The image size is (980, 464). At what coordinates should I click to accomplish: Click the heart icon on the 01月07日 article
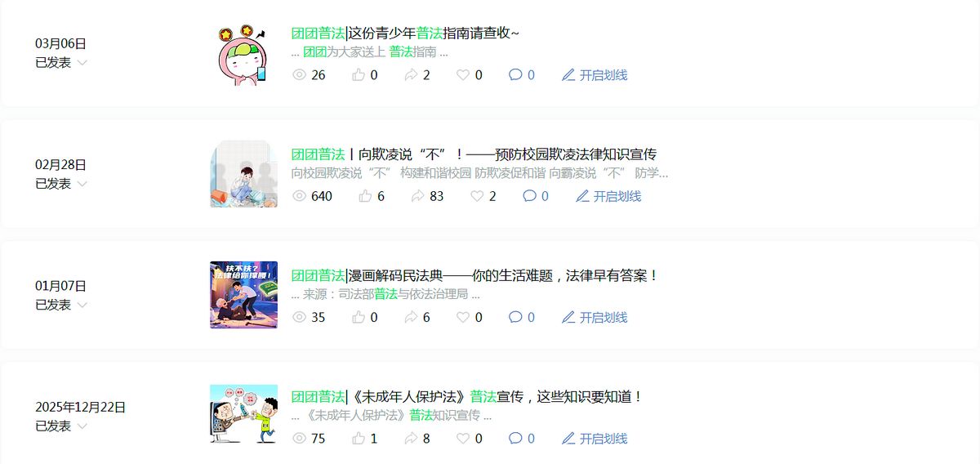(x=463, y=317)
